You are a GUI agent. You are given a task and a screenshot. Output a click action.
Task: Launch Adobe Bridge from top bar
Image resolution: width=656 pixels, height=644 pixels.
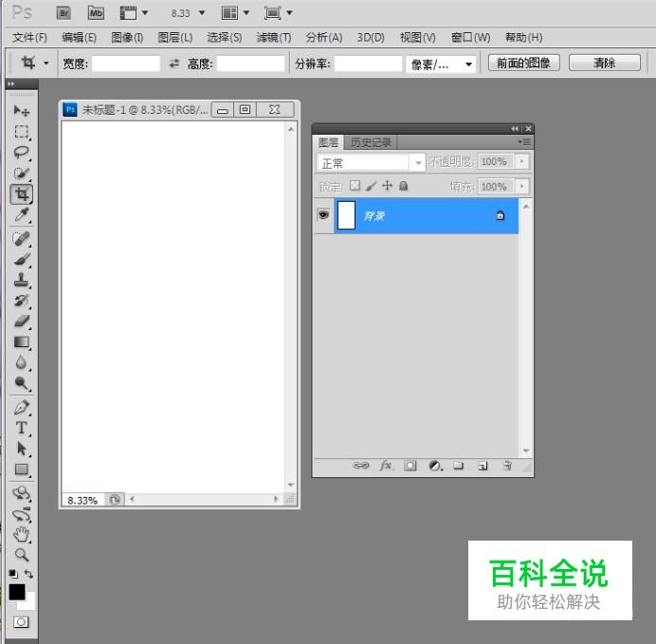pos(64,13)
